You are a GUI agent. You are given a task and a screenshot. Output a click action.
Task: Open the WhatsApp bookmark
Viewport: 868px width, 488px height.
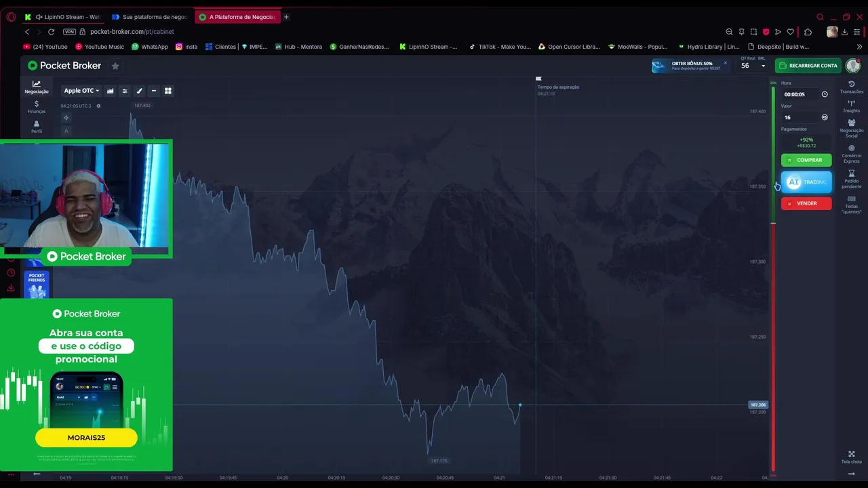pyautogui.click(x=150, y=47)
